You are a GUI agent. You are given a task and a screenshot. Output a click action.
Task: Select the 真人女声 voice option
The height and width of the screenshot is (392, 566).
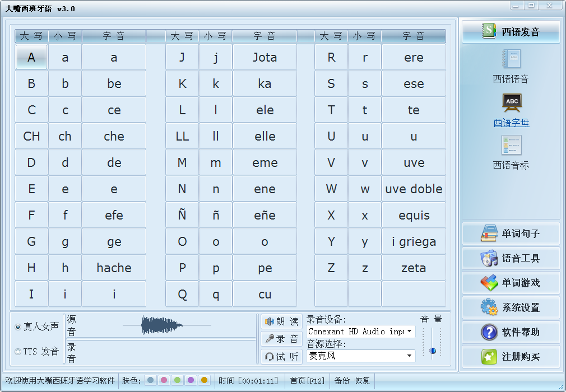[36, 326]
